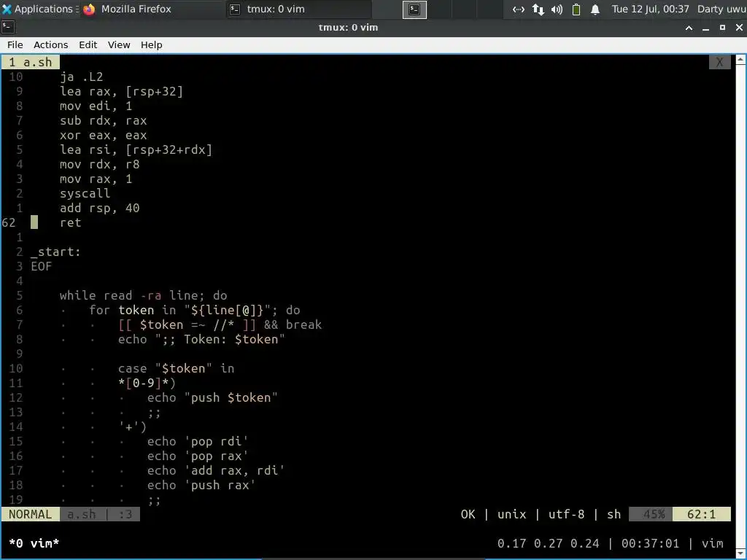
Task: Click the terminal launcher icon in the panel
Action: tap(414, 9)
